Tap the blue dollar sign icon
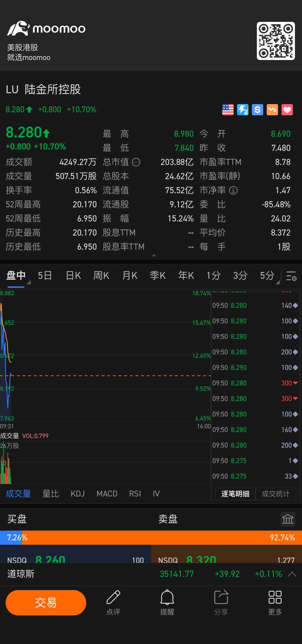 point(257,110)
